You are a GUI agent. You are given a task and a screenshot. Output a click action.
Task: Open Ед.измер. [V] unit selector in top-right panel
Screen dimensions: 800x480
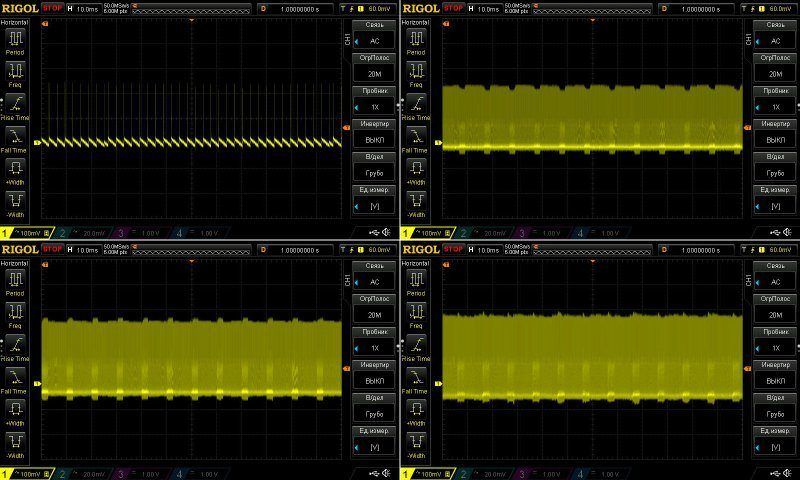click(774, 199)
